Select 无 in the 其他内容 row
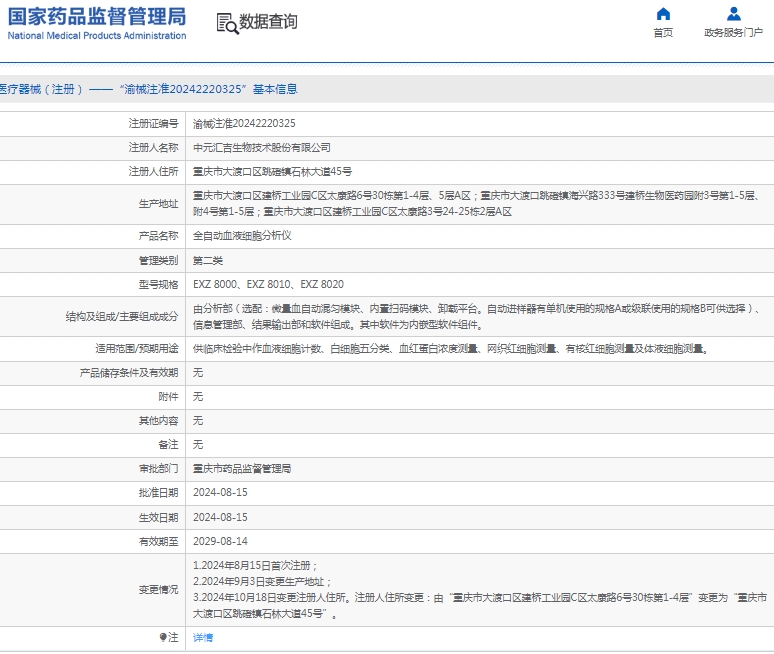 (x=198, y=421)
